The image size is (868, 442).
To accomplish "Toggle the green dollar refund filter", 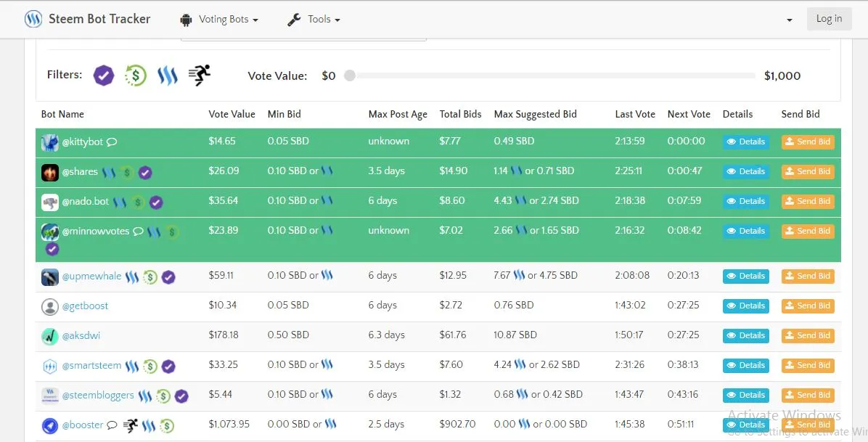I will (x=135, y=75).
